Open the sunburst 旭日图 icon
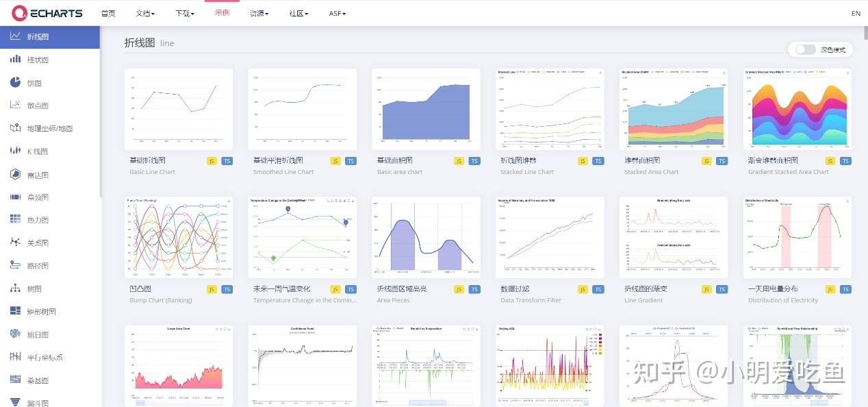 (15, 334)
